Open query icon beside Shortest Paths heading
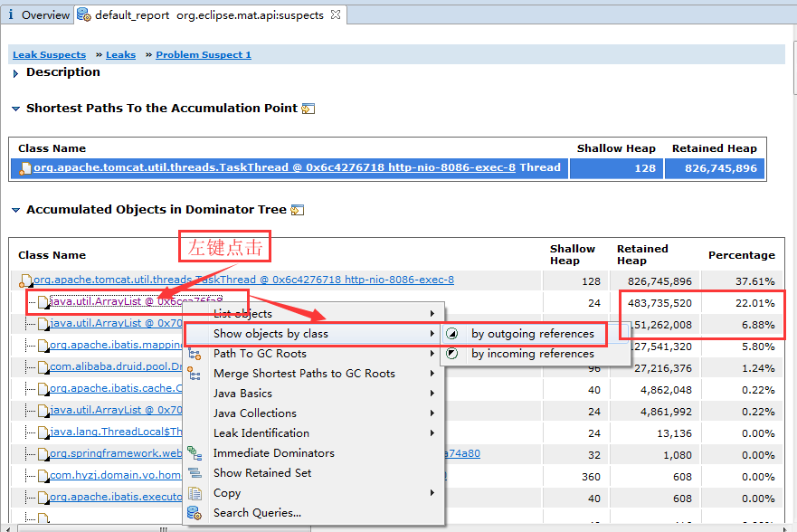 (x=308, y=109)
